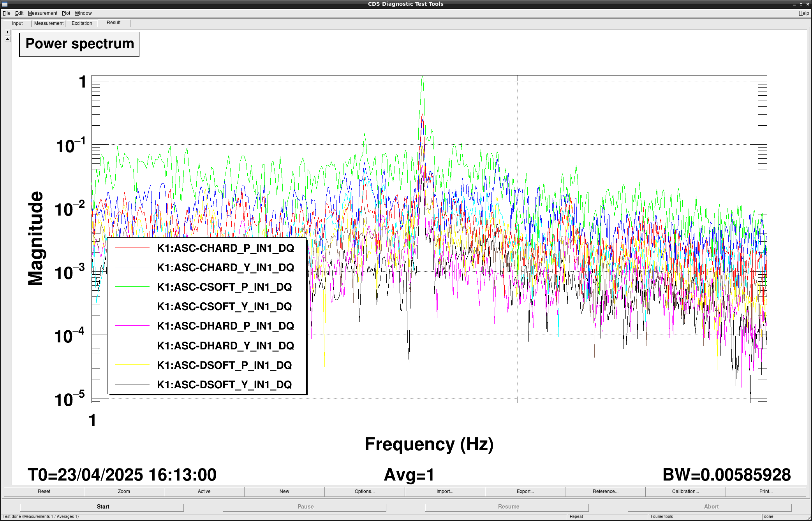Select legend entry K1:ASC-DHARD_Y_IN1_DQ
The width and height of the screenshot is (812, 521).
click(225, 346)
